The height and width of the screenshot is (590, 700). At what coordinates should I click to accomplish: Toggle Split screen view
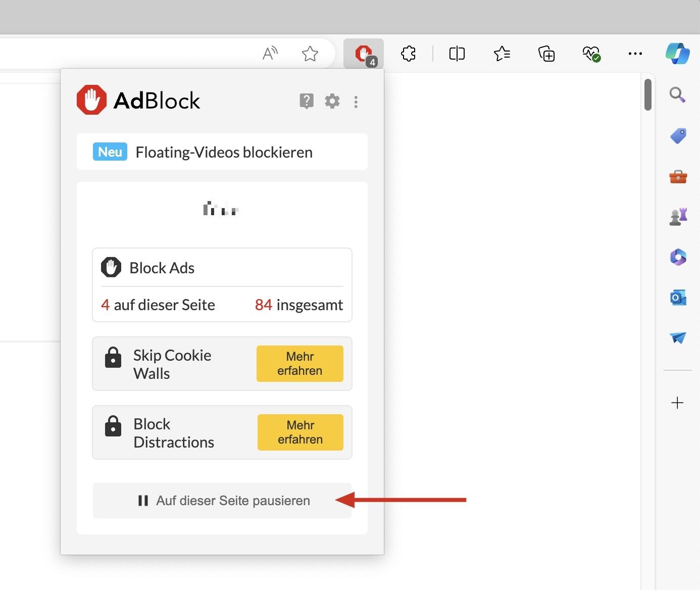pyautogui.click(x=457, y=54)
